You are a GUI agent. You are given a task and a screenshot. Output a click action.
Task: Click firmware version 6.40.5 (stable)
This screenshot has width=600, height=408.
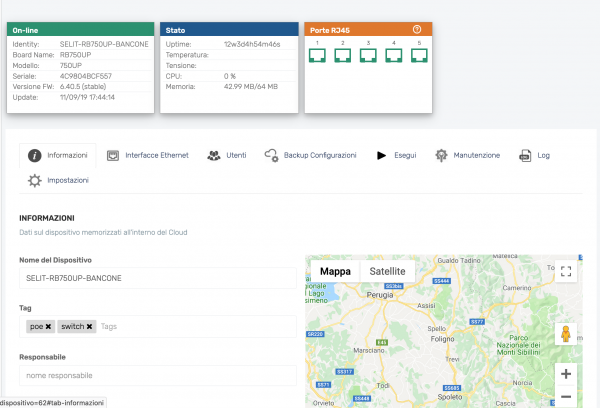83,86
